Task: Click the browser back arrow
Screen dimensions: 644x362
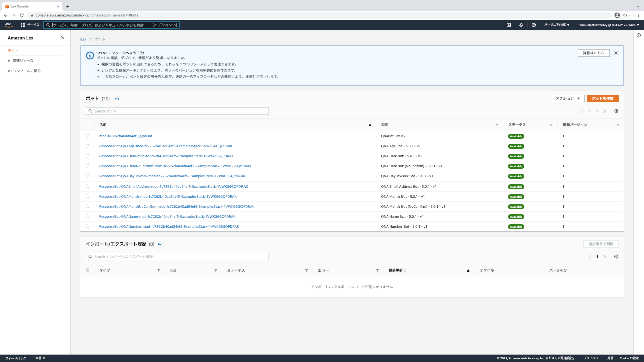Action: (x=6, y=15)
